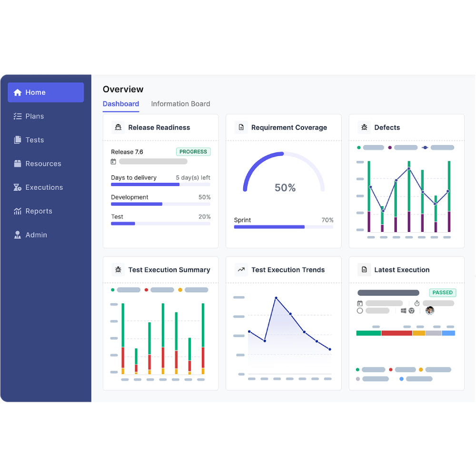Select the Reports icon in the sidebar
476x476 pixels.
coord(17,211)
